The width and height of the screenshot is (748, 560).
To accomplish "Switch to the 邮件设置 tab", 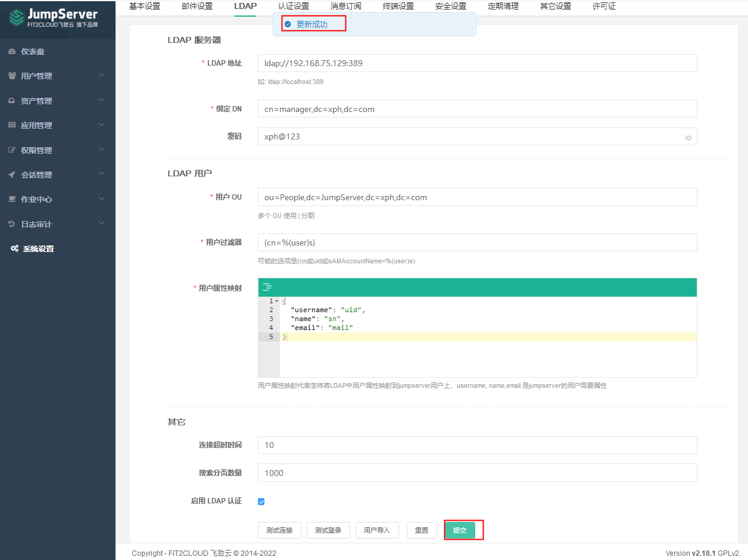I will (x=197, y=7).
